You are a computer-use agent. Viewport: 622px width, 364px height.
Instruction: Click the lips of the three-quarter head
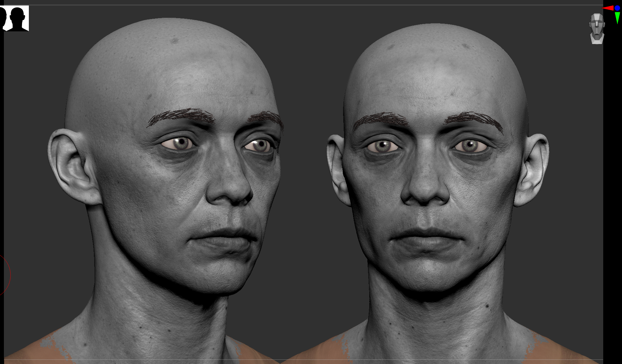point(224,238)
